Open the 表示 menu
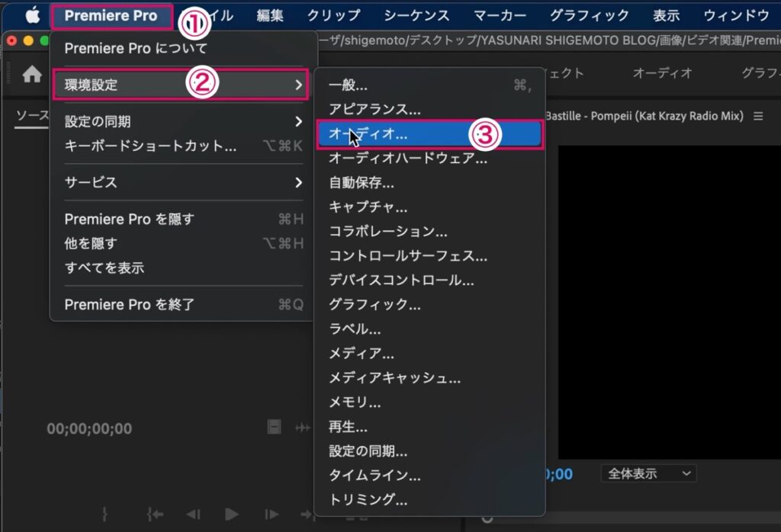Screen dimensions: 781x532 pyautogui.click(x=666, y=16)
